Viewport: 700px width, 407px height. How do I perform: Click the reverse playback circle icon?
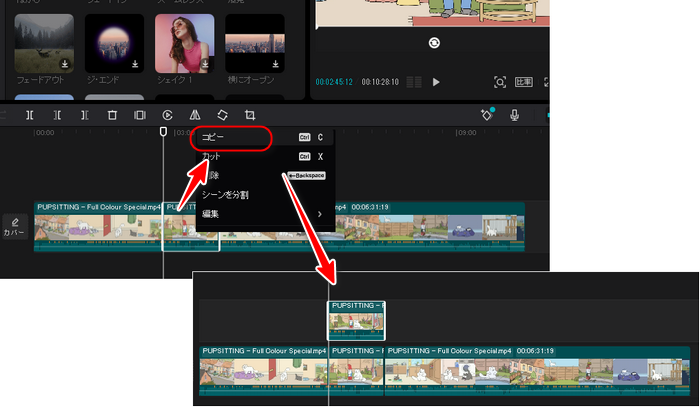pyautogui.click(x=167, y=116)
